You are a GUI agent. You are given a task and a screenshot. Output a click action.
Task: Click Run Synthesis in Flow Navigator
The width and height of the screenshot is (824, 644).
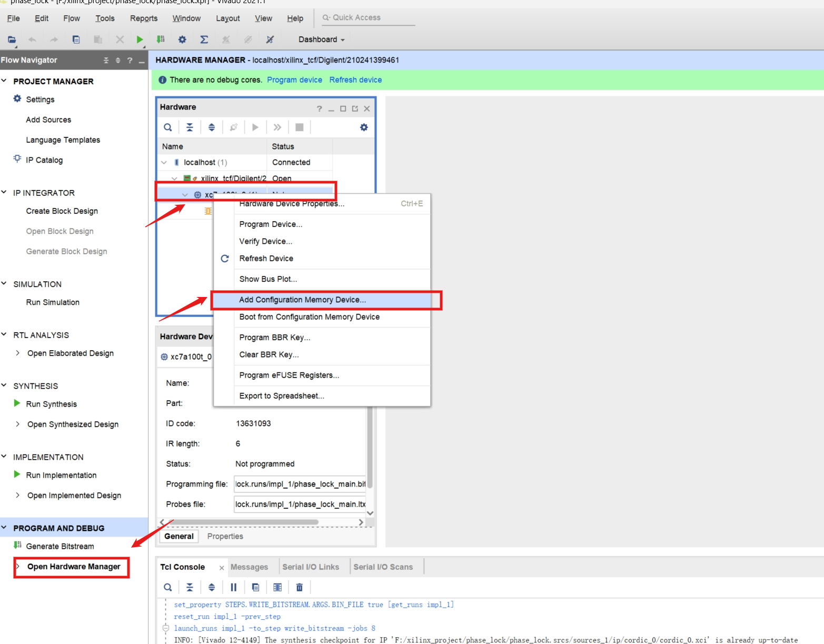[52, 404]
